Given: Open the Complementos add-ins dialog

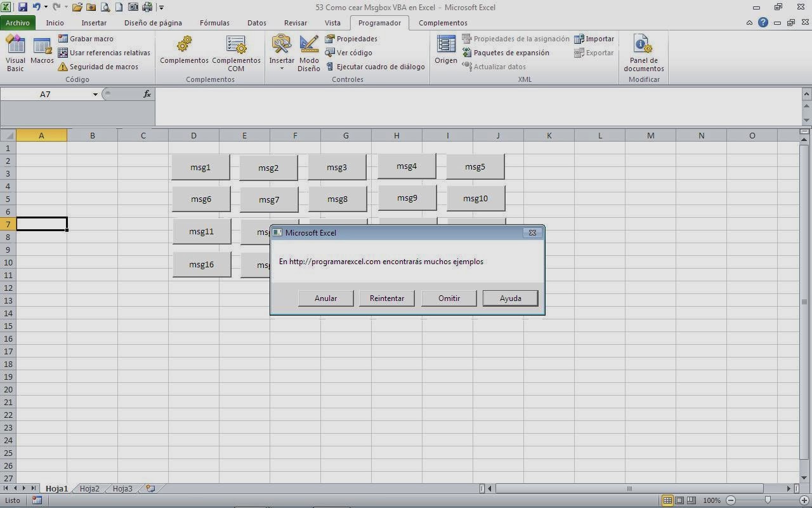Looking at the screenshot, I should [x=184, y=50].
